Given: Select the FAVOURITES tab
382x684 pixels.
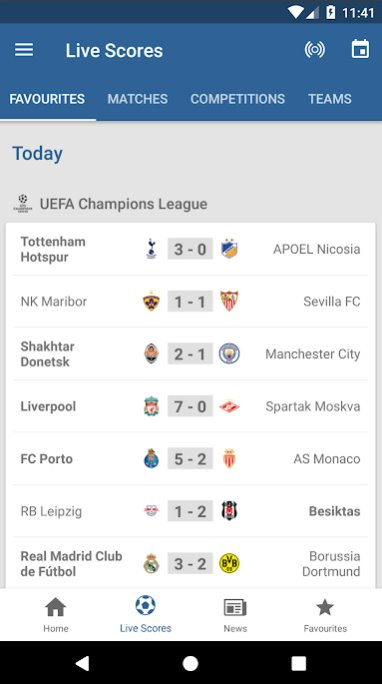Looking at the screenshot, I should coord(47,99).
